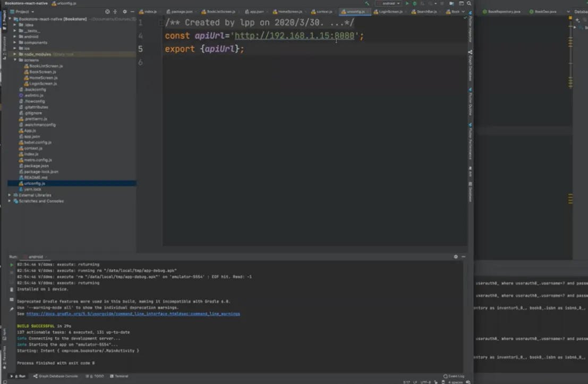Image resolution: width=588 pixels, height=384 pixels.
Task: Open the android run configuration dropdown
Action: [388, 3]
